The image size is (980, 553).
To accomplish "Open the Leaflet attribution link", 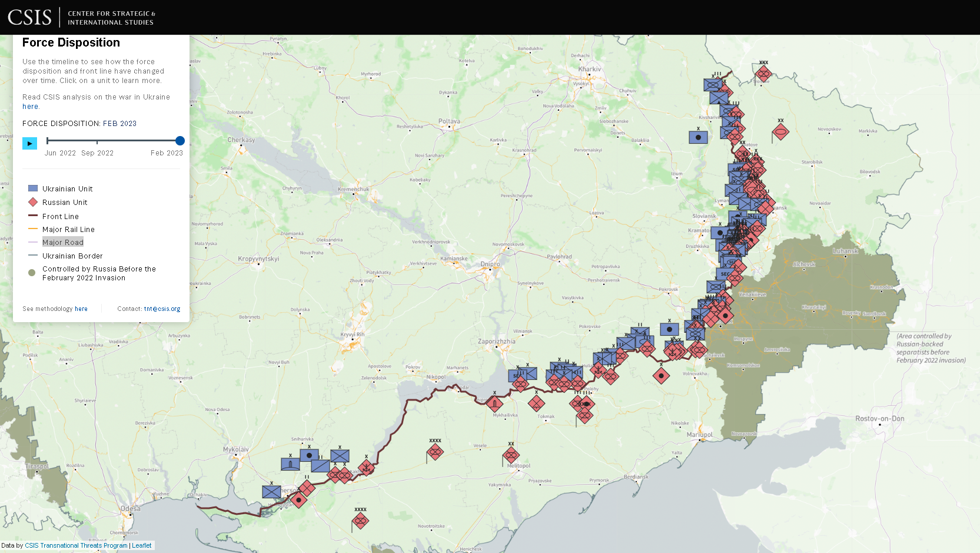I will pos(141,545).
